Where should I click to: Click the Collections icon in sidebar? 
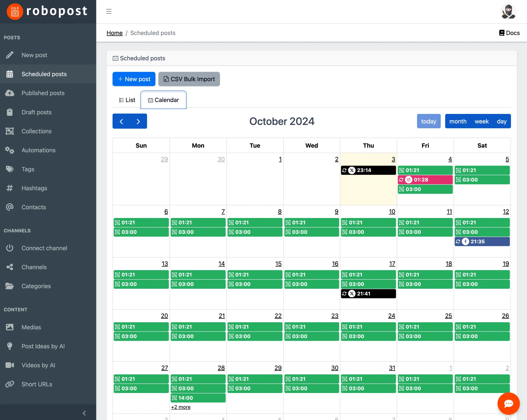click(9, 131)
